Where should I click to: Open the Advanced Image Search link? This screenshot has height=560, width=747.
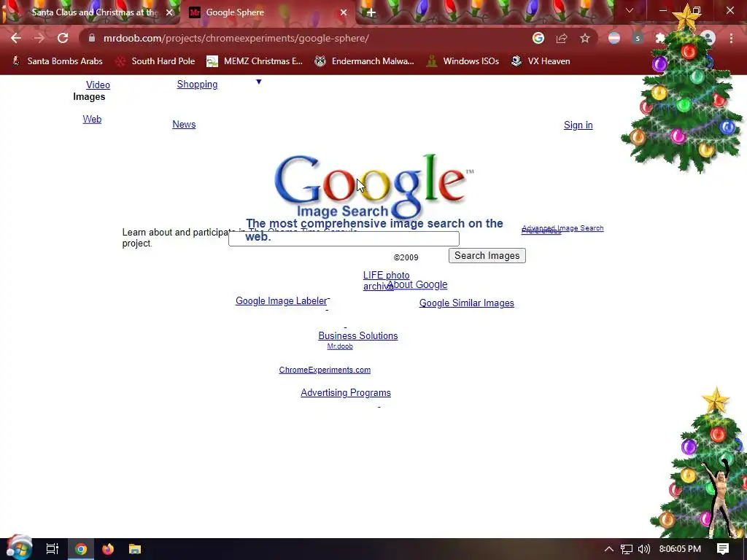click(x=563, y=228)
